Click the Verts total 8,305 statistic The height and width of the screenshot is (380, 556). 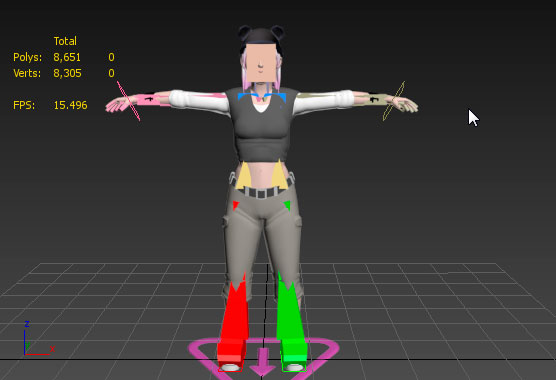(x=67, y=73)
